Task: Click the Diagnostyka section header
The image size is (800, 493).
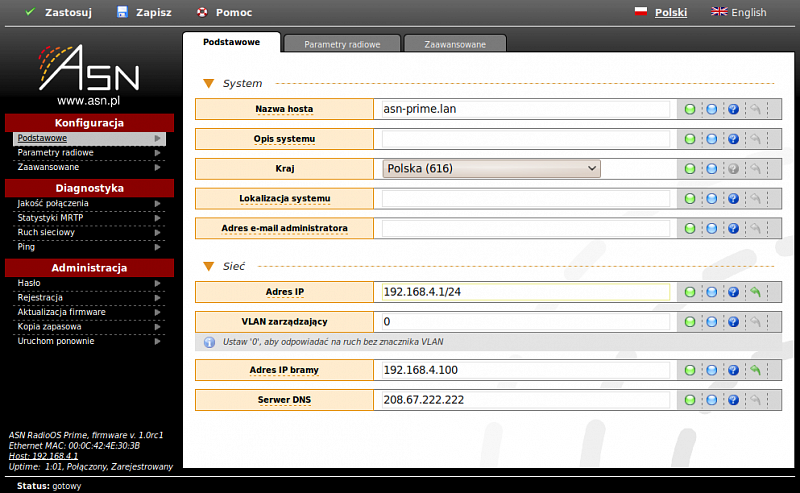Action: click(x=89, y=188)
